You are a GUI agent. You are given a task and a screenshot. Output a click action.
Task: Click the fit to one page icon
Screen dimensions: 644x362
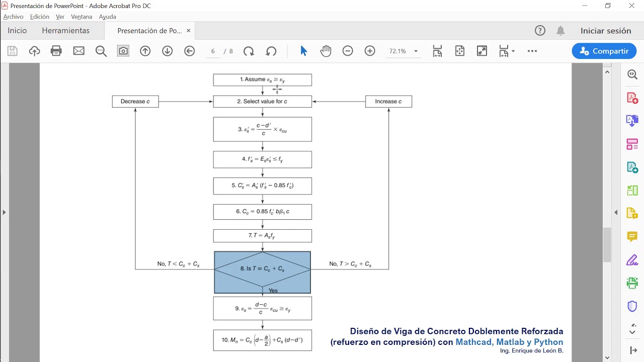pos(459,51)
